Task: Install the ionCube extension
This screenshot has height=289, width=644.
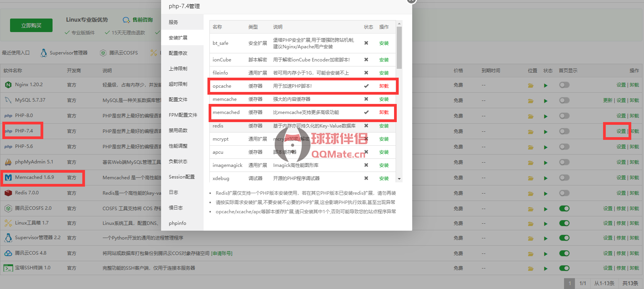Action: tap(384, 60)
